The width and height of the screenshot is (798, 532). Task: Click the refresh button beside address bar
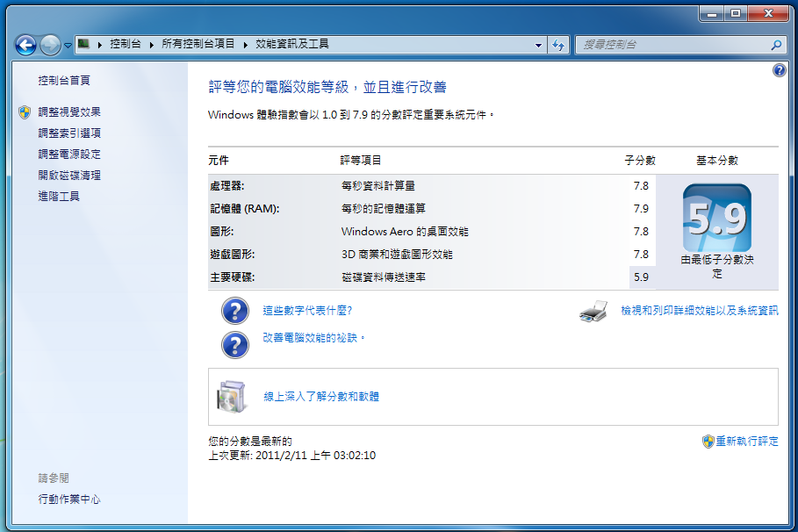(559, 45)
